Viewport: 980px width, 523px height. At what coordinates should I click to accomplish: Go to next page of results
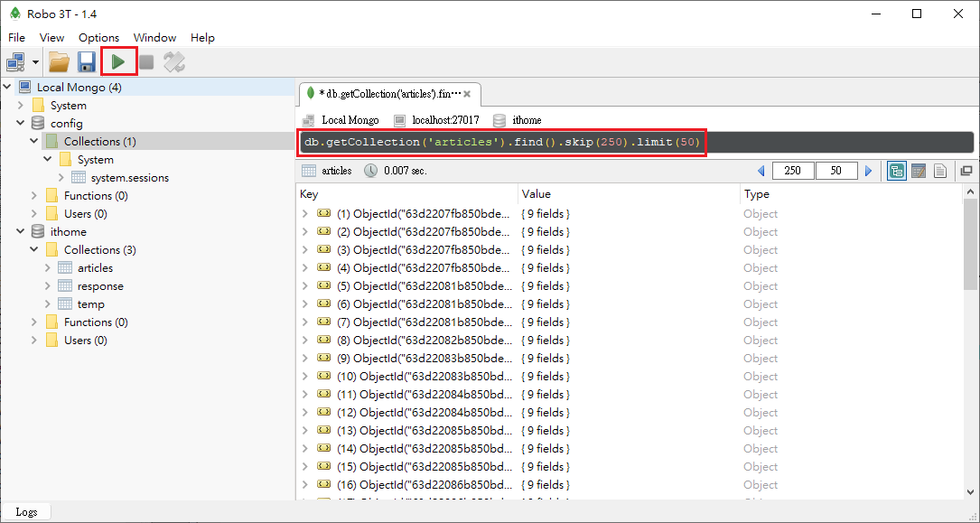pos(869,171)
